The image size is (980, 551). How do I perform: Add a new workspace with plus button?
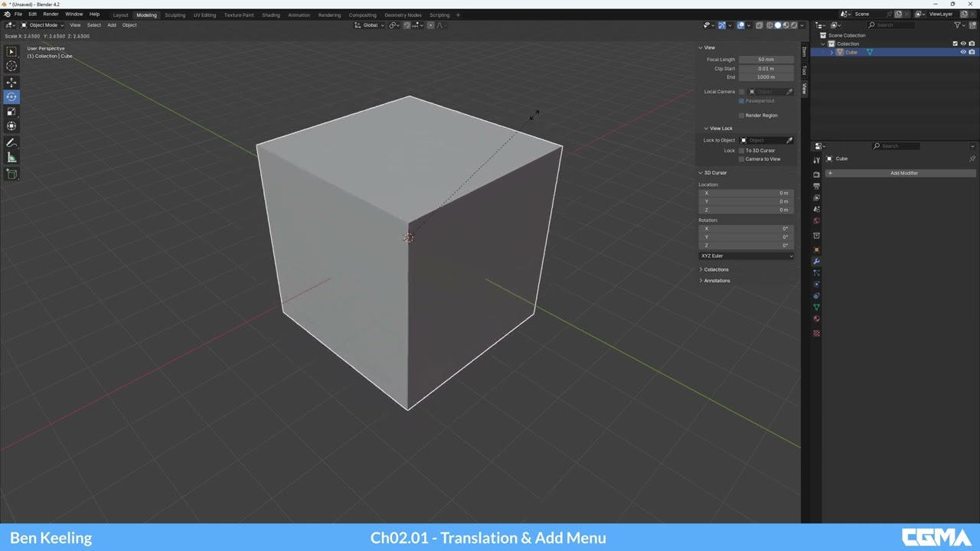(458, 15)
